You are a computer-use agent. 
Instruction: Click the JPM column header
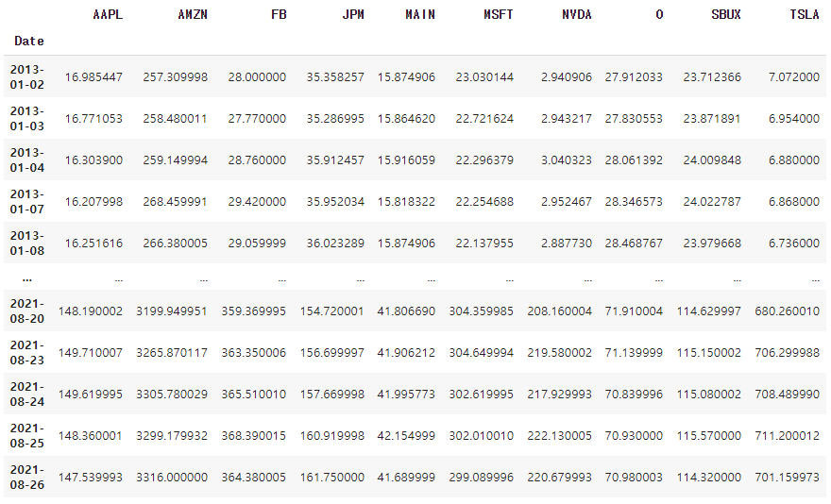[x=353, y=15]
